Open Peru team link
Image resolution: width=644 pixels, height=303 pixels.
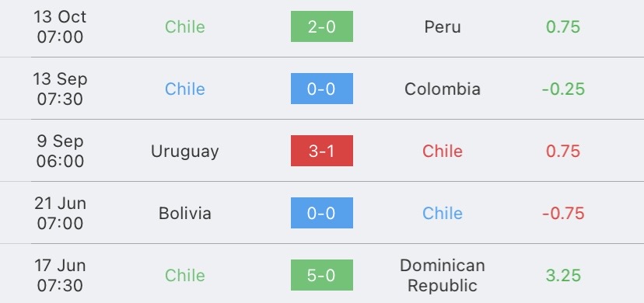click(x=443, y=27)
